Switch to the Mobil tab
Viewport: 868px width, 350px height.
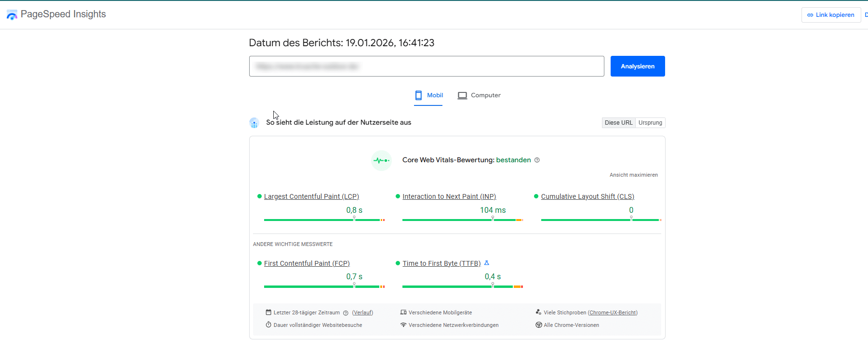tap(428, 95)
